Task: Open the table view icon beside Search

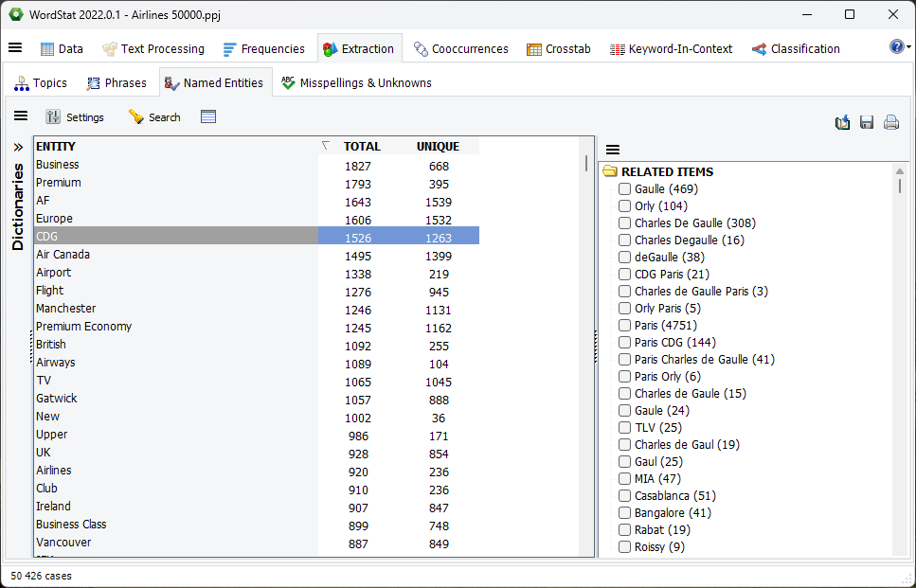Action: [207, 116]
